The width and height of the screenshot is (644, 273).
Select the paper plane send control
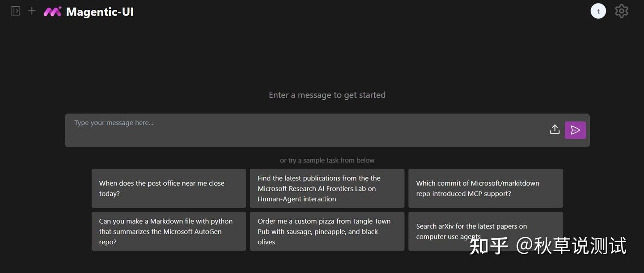point(575,130)
